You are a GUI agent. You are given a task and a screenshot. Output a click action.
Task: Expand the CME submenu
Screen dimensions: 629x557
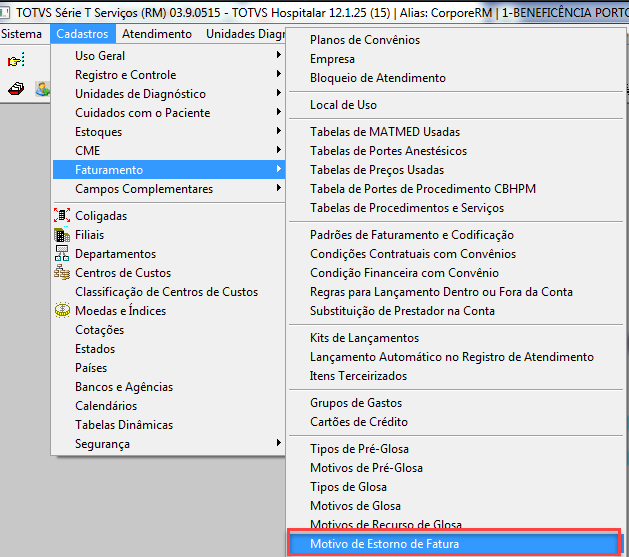pyautogui.click(x=168, y=151)
